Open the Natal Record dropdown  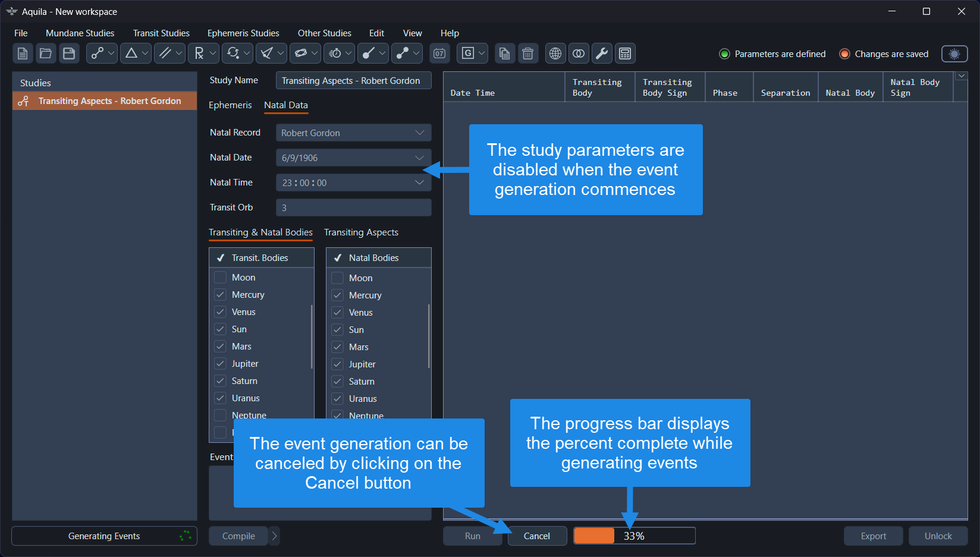[x=420, y=133]
